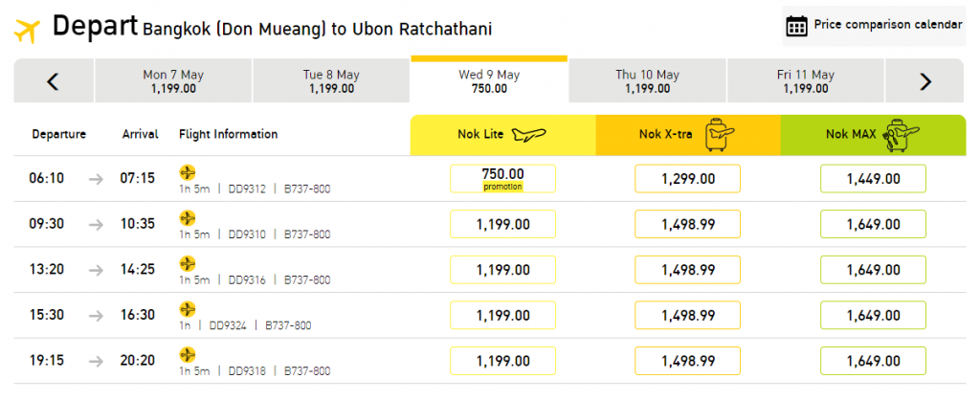Go to previous dates with left chevron

click(54, 81)
